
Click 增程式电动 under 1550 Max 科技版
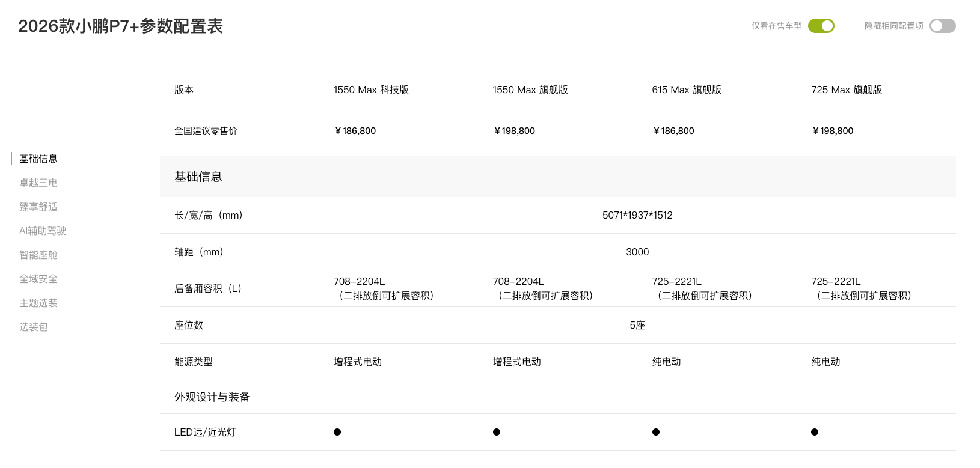click(358, 362)
